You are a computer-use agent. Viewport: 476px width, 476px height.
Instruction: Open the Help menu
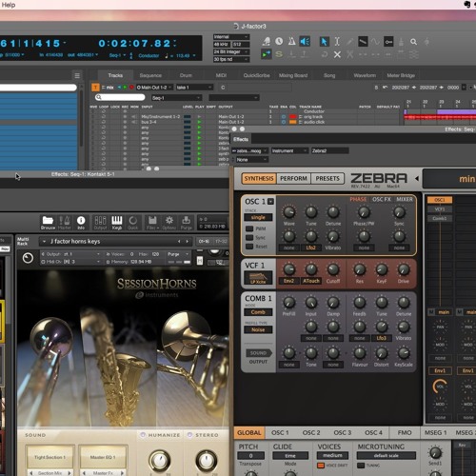click(x=9, y=5)
